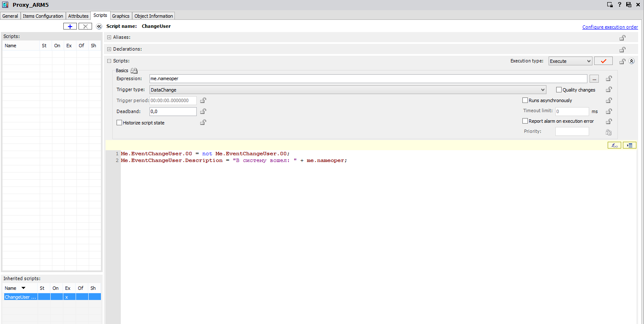The height and width of the screenshot is (324, 644).
Task: Switch to the Attributes tab
Action: pos(78,16)
